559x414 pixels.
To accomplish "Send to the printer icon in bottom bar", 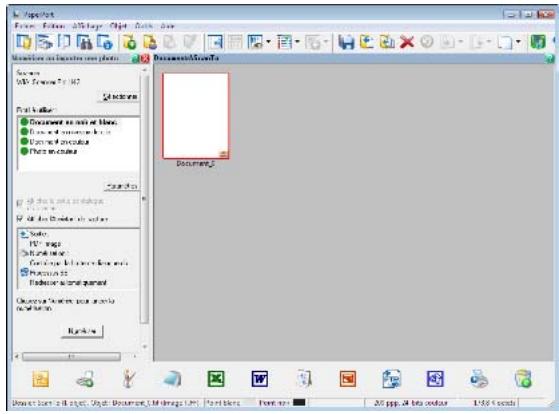I will coord(479,379).
